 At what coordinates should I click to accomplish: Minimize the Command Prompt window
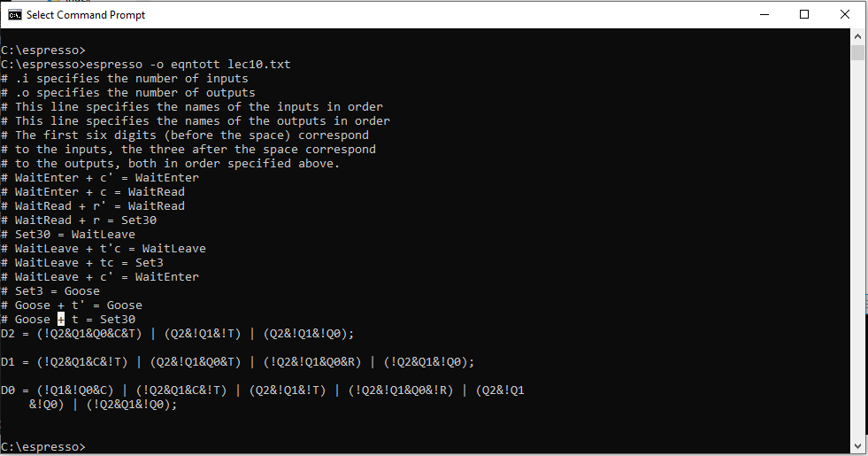click(763, 14)
